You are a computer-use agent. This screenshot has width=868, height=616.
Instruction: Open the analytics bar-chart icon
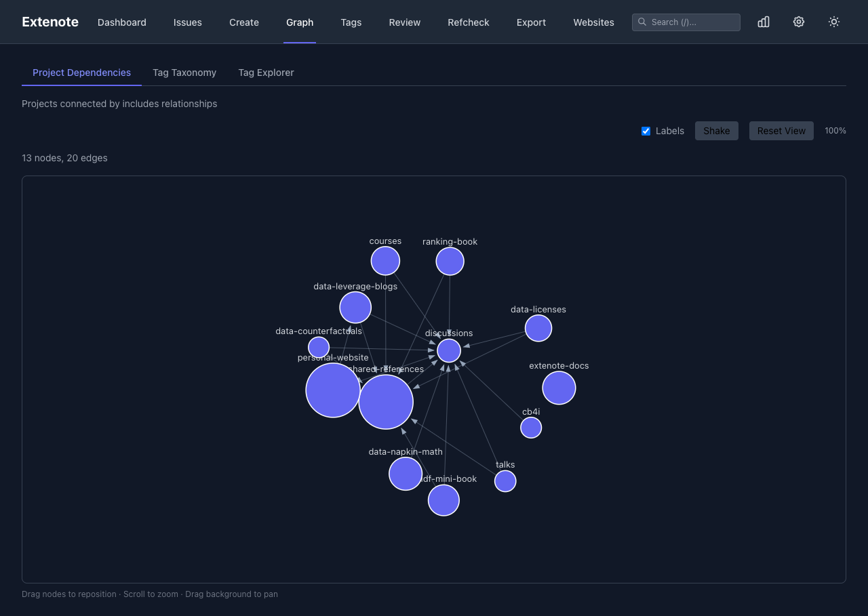click(x=763, y=22)
